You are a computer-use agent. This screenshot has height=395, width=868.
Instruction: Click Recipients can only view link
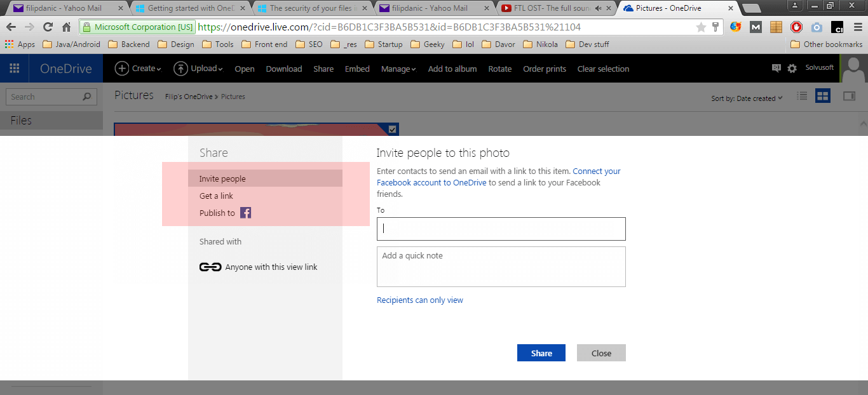tap(420, 300)
